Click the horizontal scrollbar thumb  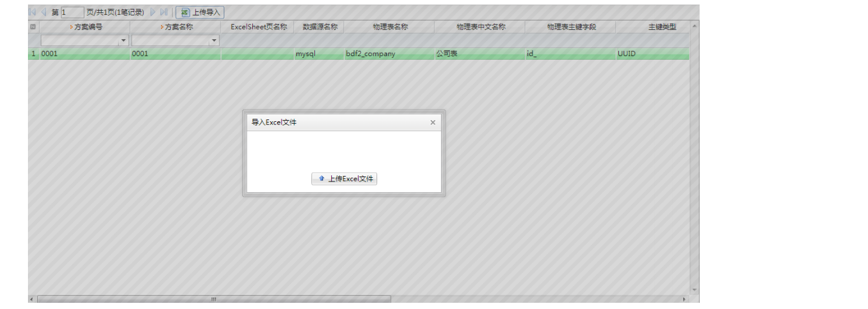pyautogui.click(x=214, y=299)
